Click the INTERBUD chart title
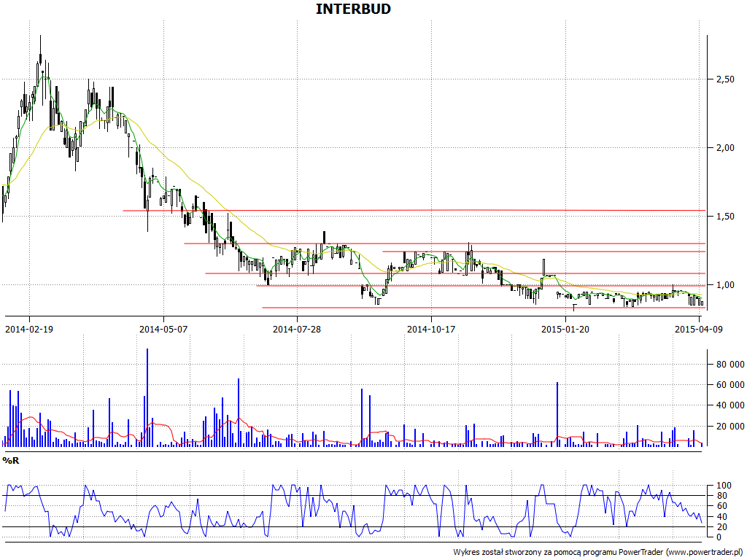747x560 pixels. point(353,9)
